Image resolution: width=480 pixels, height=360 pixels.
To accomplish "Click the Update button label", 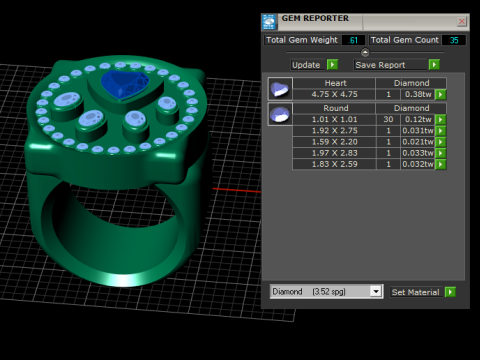I will (306, 65).
